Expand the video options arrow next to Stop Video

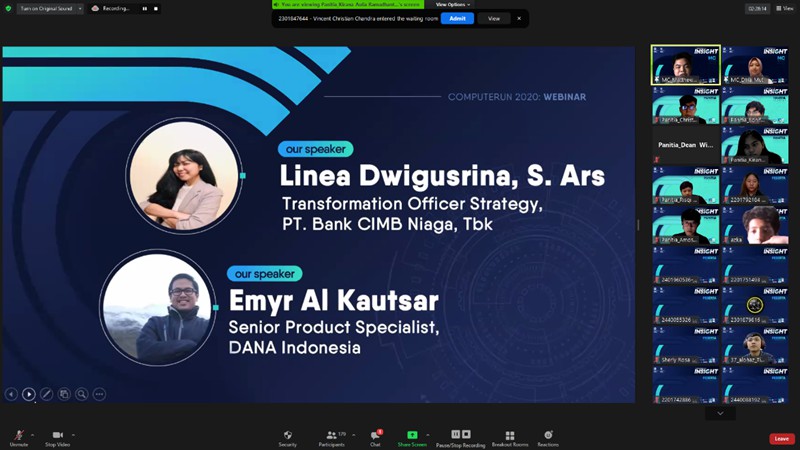73,435
